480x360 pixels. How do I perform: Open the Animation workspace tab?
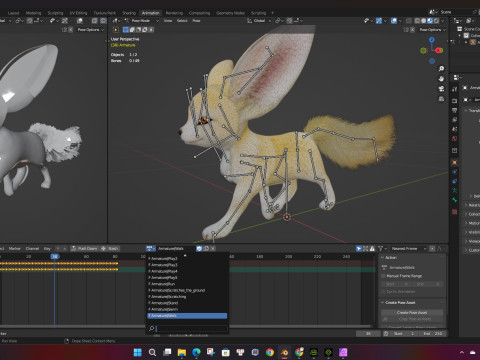(151, 13)
